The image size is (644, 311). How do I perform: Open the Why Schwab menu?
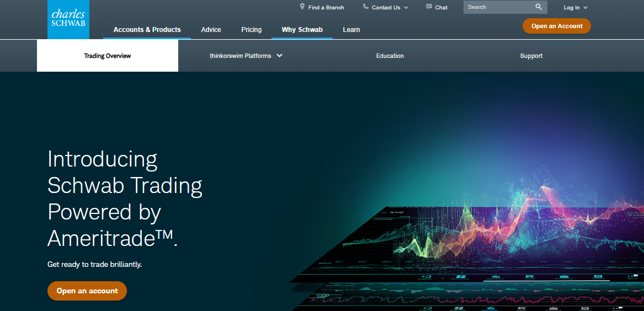point(302,30)
